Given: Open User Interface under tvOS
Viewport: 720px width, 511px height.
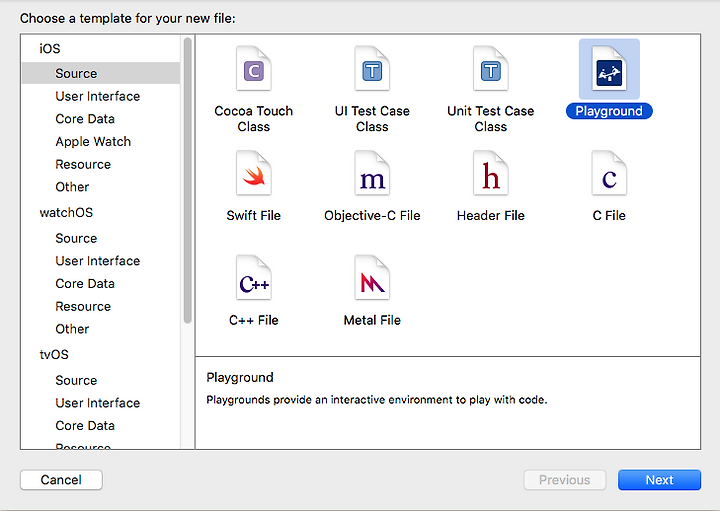Looking at the screenshot, I should (x=97, y=403).
